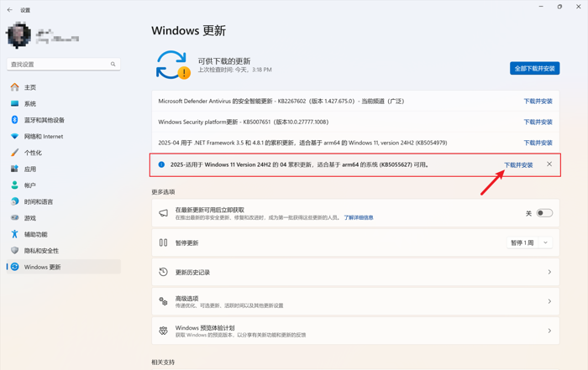This screenshot has height=370, width=588.
Task: Click the back arrow in the title bar
Action: pyautogui.click(x=10, y=10)
